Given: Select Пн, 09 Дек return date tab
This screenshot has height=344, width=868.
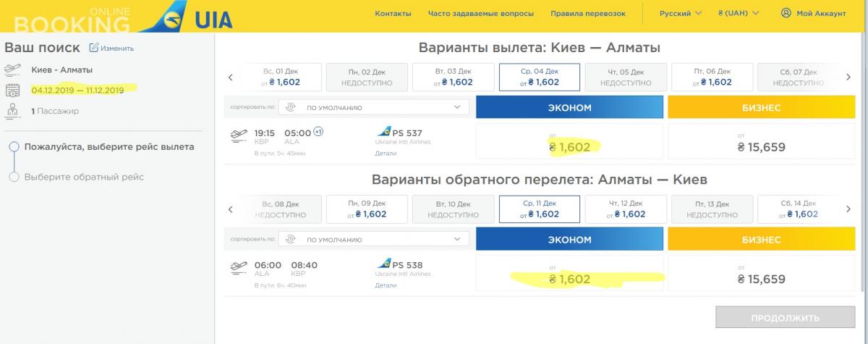Looking at the screenshot, I should pyautogui.click(x=368, y=209).
